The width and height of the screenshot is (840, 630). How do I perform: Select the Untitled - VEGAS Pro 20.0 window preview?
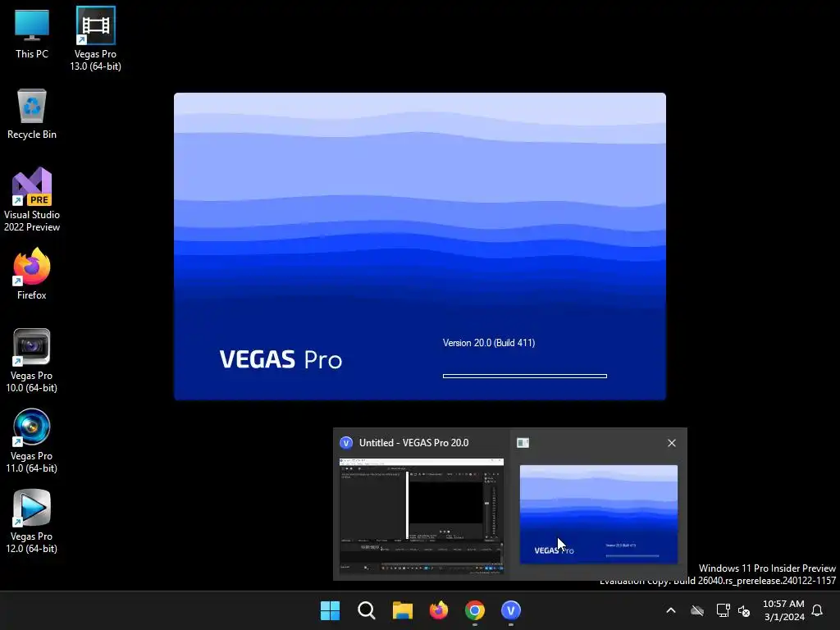(422, 517)
